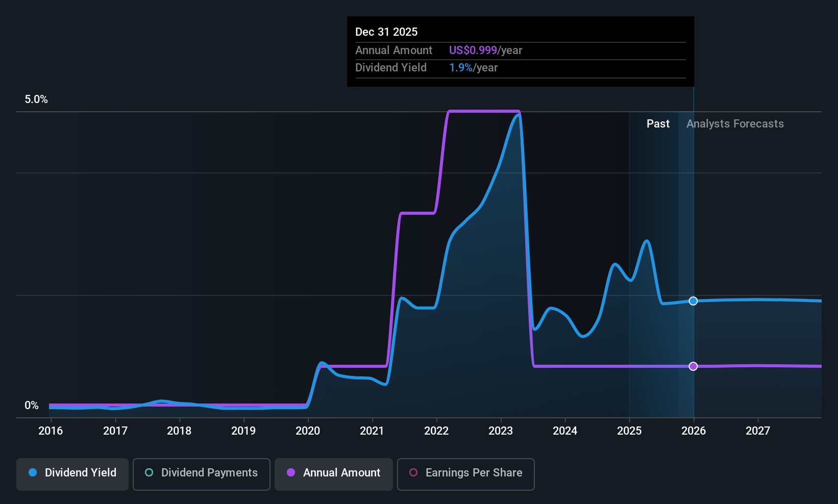Toggle the Dividend Yield legend button
This screenshot has height=504, width=838.
coord(72,474)
